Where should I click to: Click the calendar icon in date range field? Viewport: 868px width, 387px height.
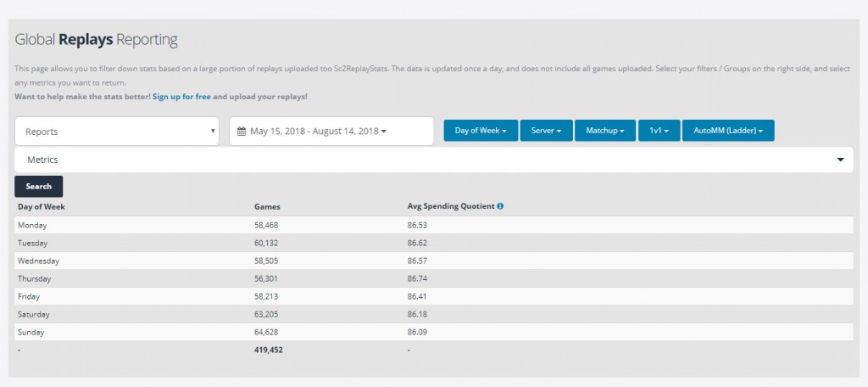point(242,132)
